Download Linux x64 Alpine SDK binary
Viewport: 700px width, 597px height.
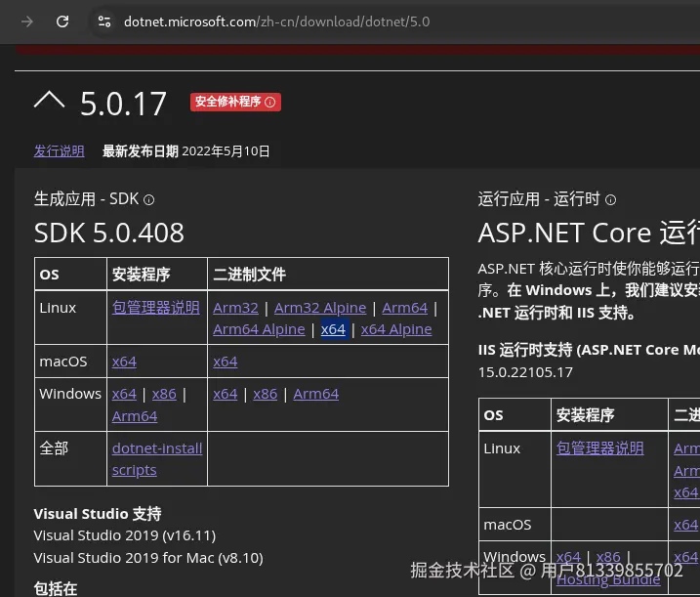point(396,330)
